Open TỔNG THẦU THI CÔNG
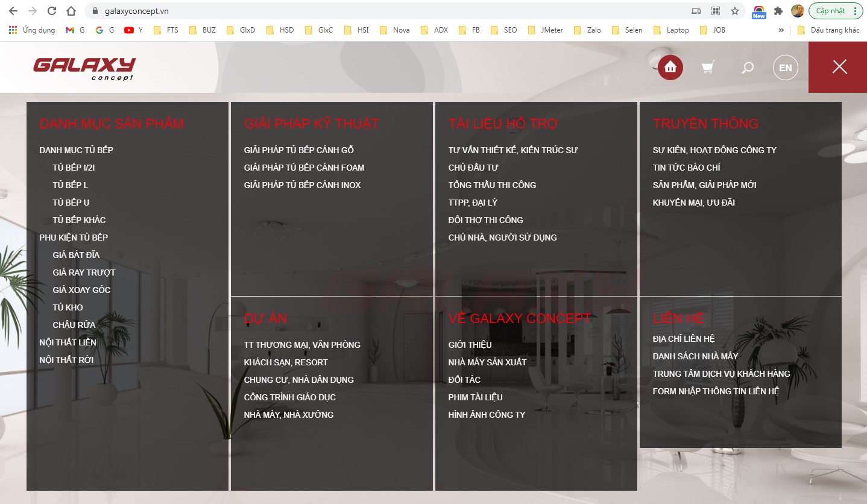 (492, 185)
